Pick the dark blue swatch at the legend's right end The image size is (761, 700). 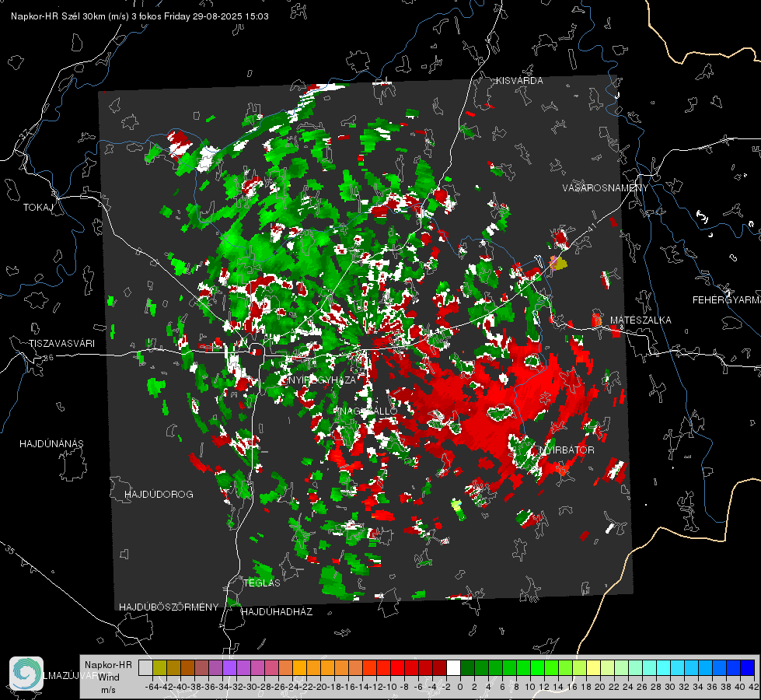pyautogui.click(x=748, y=668)
